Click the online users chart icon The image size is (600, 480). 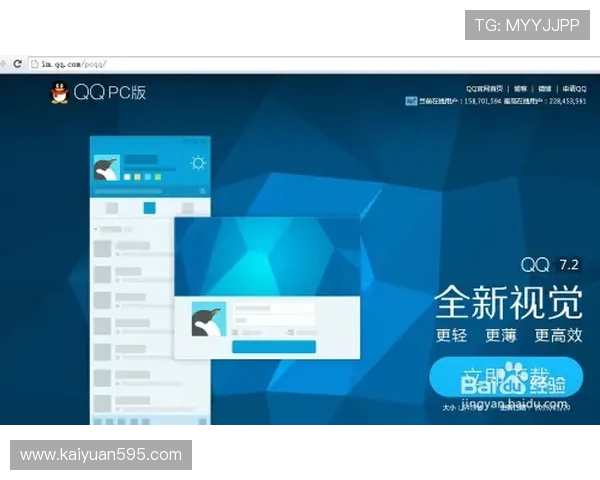411,101
